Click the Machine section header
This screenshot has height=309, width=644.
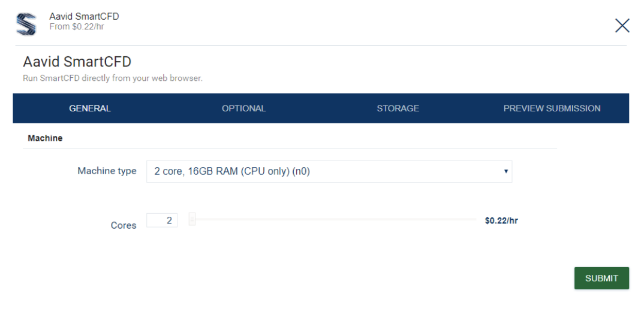pos(45,138)
